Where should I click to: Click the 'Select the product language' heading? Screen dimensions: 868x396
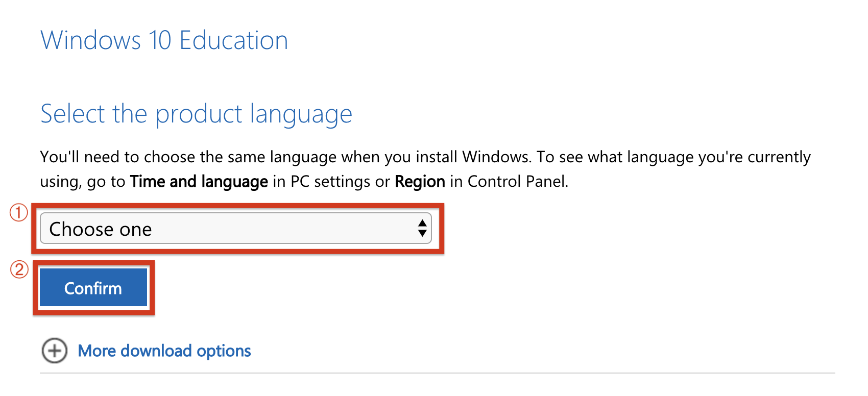pos(196,114)
